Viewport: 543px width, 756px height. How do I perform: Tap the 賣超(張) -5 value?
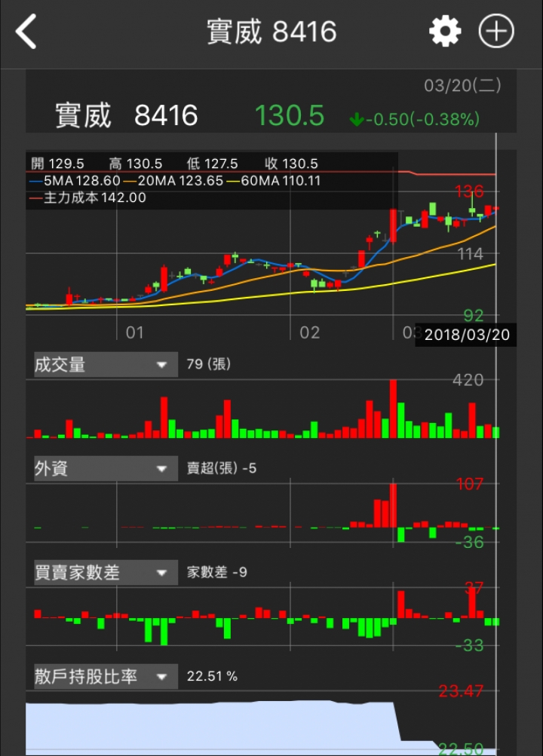(221, 467)
